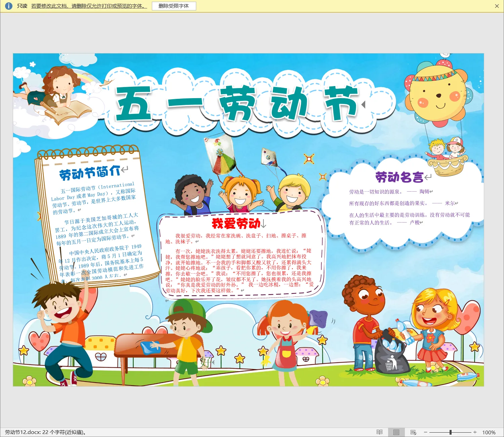The height and width of the screenshot is (437, 504).
Task: Close the read-only notification bar
Action: pyautogui.click(x=497, y=6)
